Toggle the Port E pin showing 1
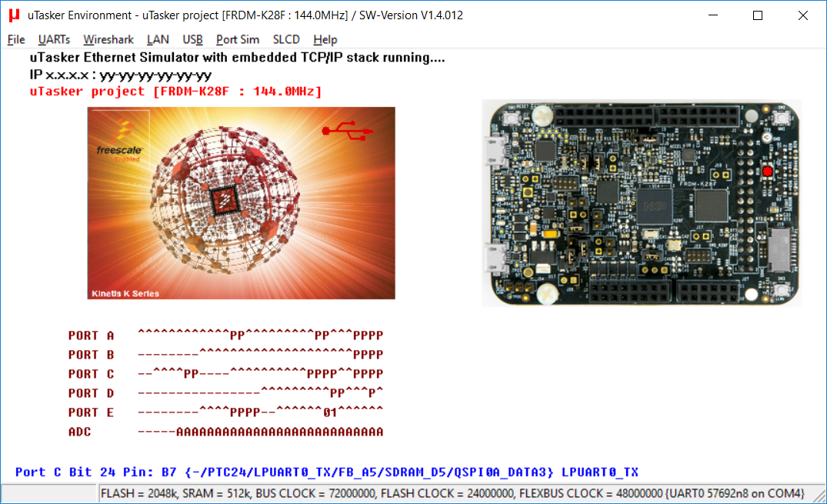This screenshot has height=504, width=827. [334, 412]
